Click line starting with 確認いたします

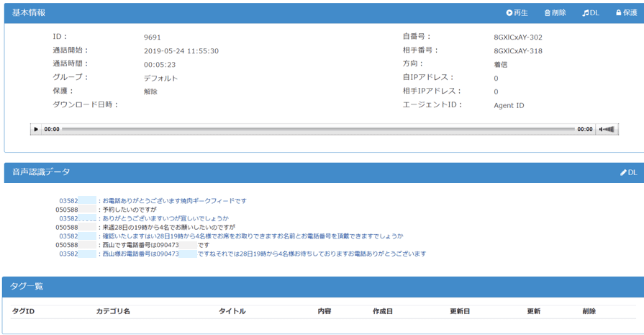click(x=252, y=236)
